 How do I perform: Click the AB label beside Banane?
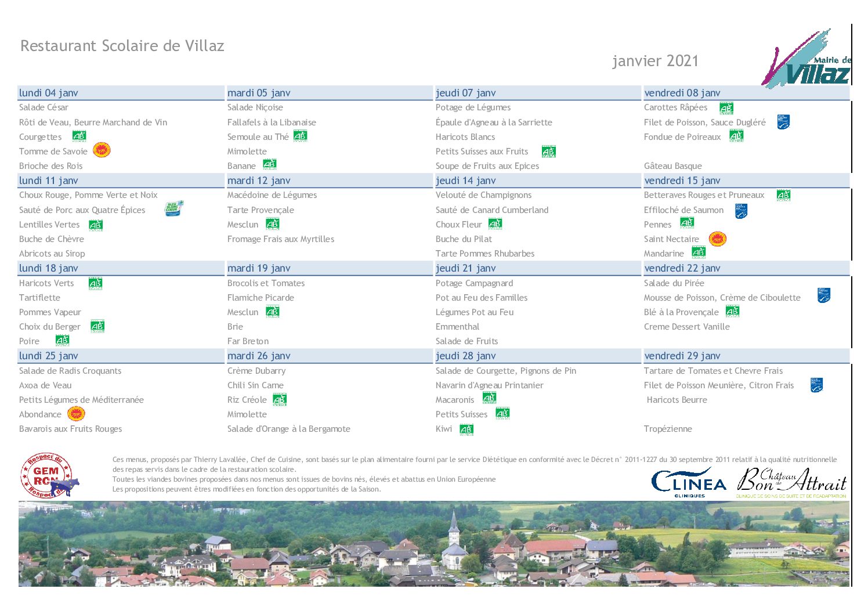click(269, 165)
